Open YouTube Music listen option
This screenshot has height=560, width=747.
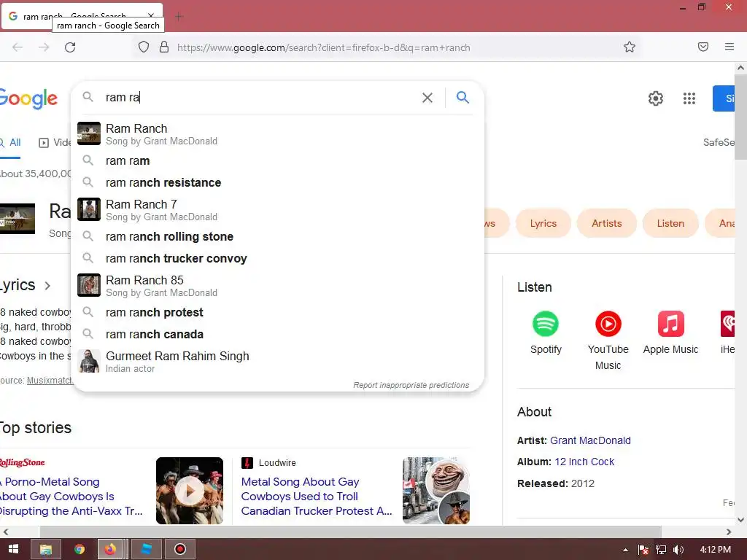click(x=608, y=341)
